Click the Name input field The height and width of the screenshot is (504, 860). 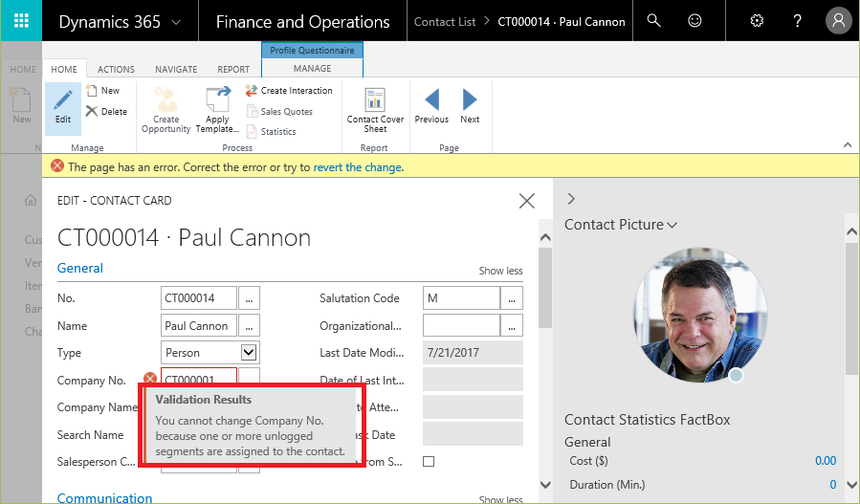[199, 326]
